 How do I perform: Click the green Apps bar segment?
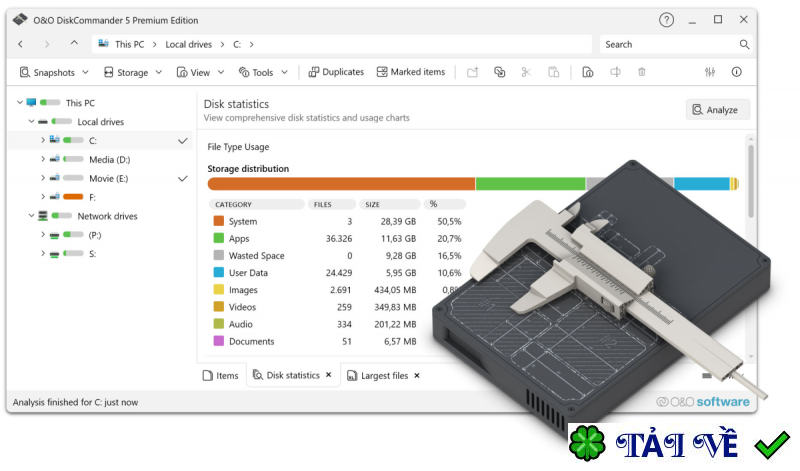tap(531, 184)
